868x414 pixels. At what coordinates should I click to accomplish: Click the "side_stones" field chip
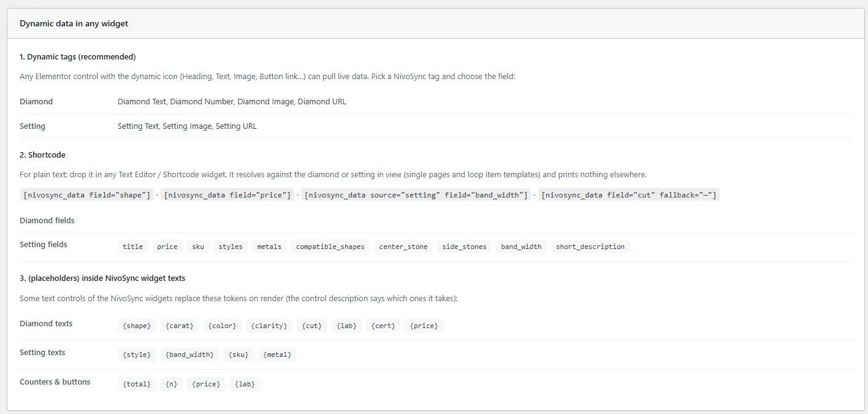click(x=464, y=247)
